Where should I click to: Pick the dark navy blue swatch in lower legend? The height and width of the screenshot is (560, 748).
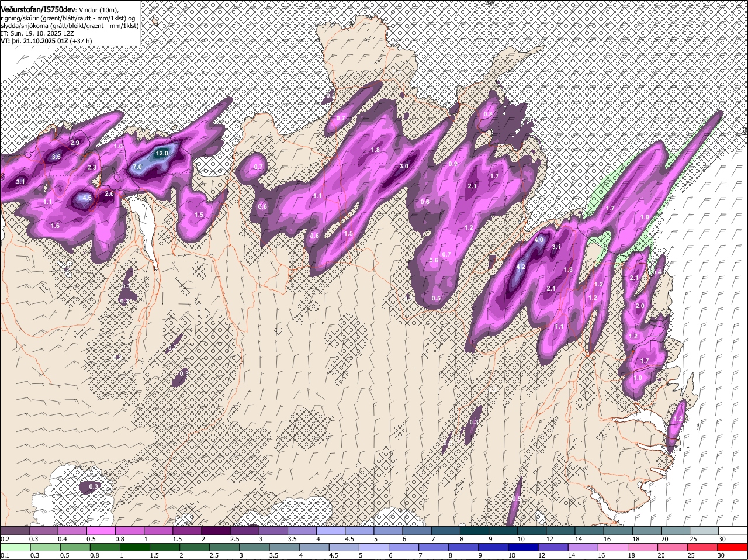point(523,548)
